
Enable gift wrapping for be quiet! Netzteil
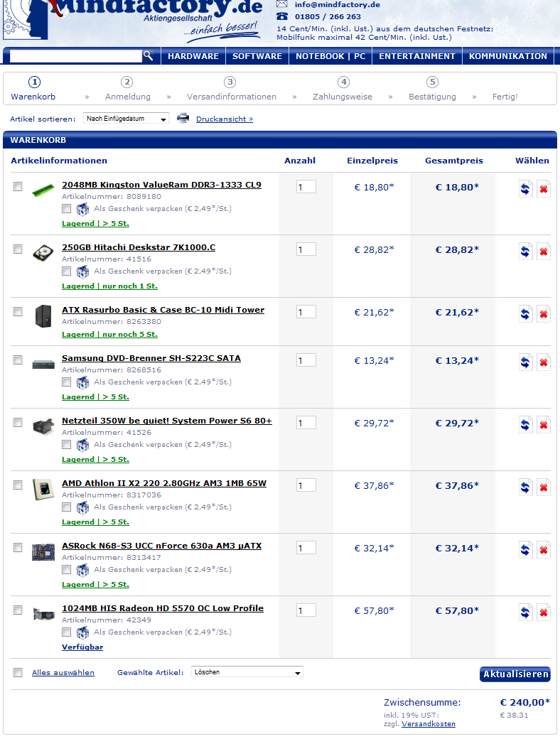click(x=67, y=444)
